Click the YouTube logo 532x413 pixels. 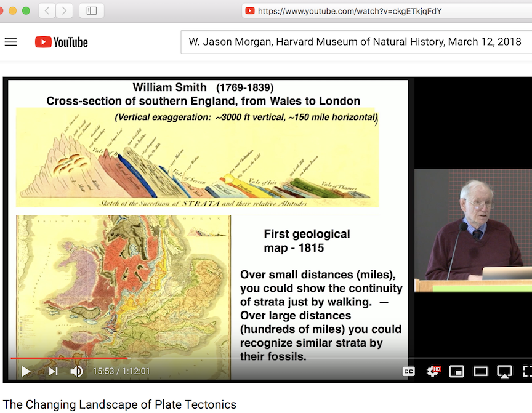[61, 42]
